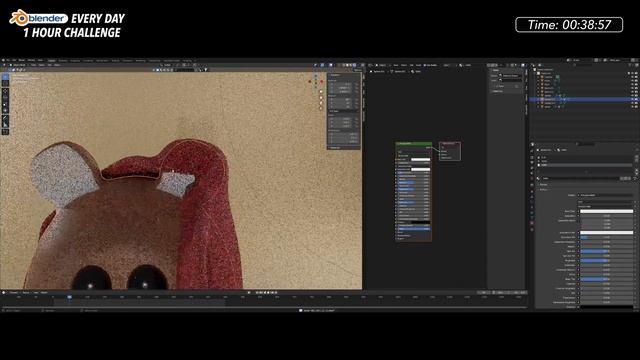Click the Specular slider in material properties
Image resolution: width=640 pixels, height=360 pixels.
pyautogui.click(x=607, y=251)
